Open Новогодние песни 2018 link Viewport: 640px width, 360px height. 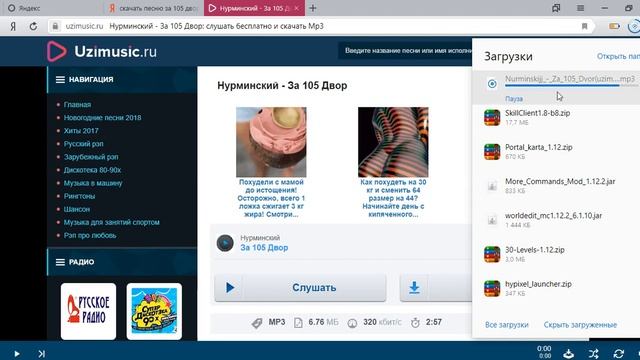(x=102, y=118)
